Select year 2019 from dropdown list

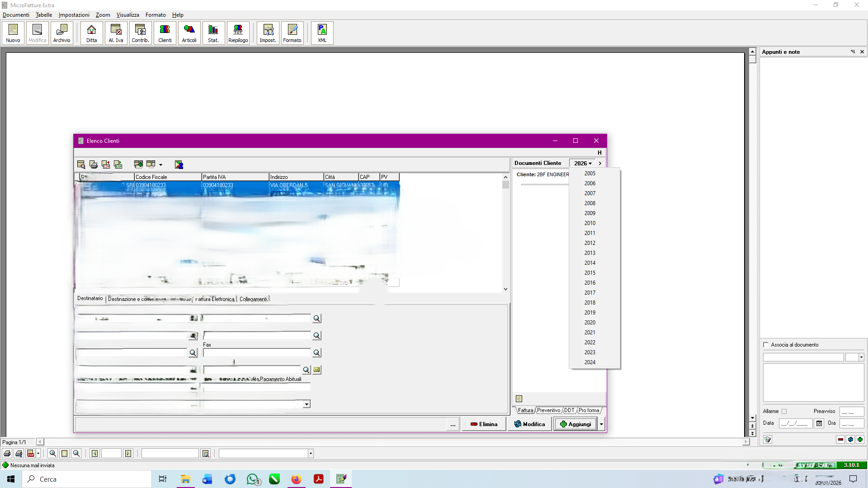tap(590, 313)
